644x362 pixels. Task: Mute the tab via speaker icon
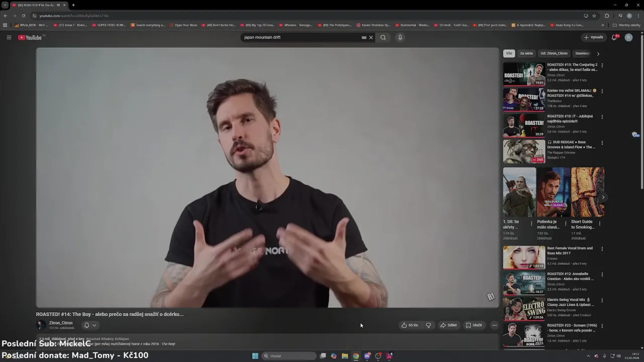58,5
